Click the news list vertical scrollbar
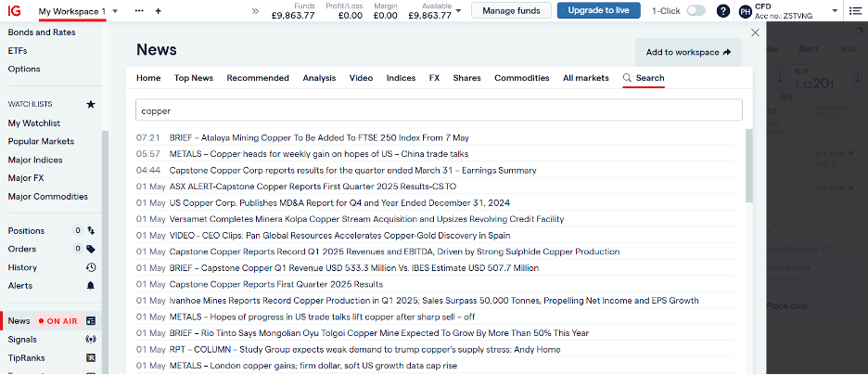The height and width of the screenshot is (375, 868). click(749, 166)
